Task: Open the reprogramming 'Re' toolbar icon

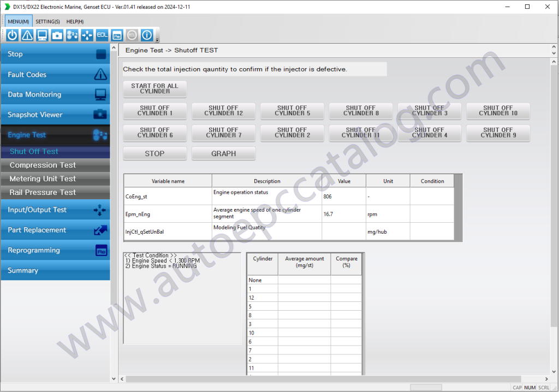Action: tap(116, 34)
